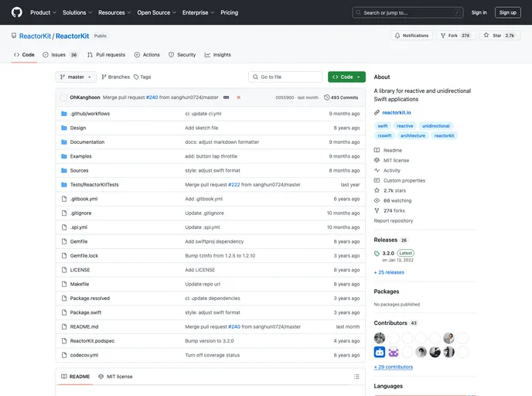Open the Documentation folder
The image size is (532, 396).
pyautogui.click(x=87, y=142)
